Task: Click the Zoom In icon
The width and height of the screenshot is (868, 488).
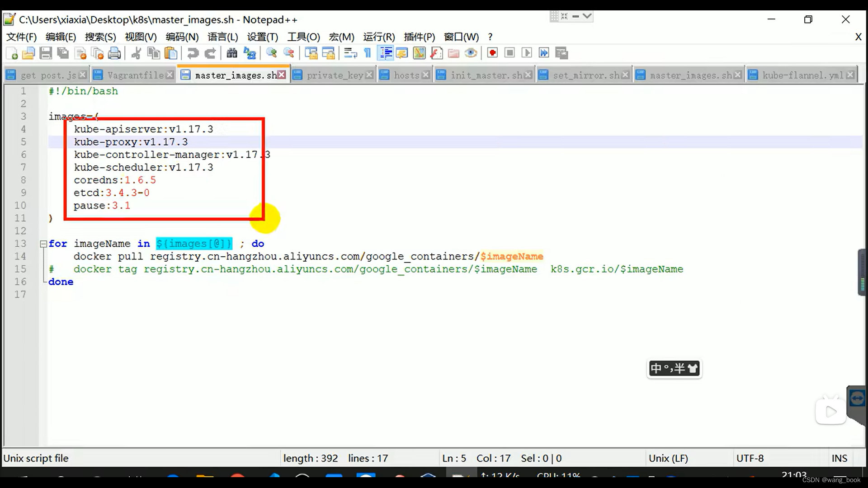Action: 271,53
